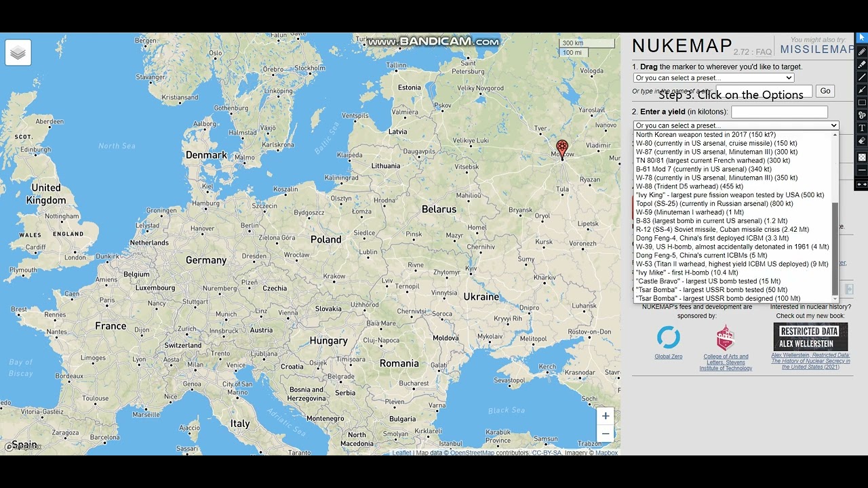Open College of Arts and Letters link
Screen dimensions: 868x488
726,363
